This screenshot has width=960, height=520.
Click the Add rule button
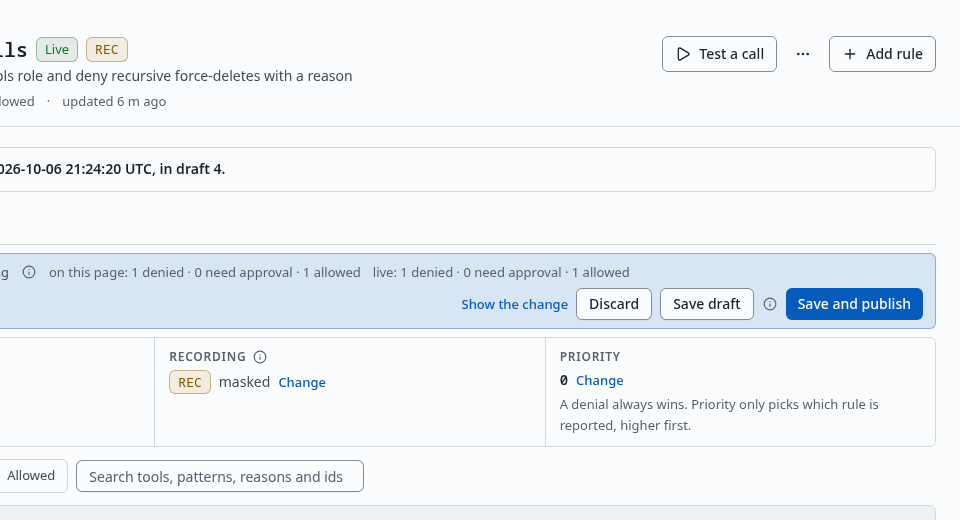pyautogui.click(x=882, y=54)
